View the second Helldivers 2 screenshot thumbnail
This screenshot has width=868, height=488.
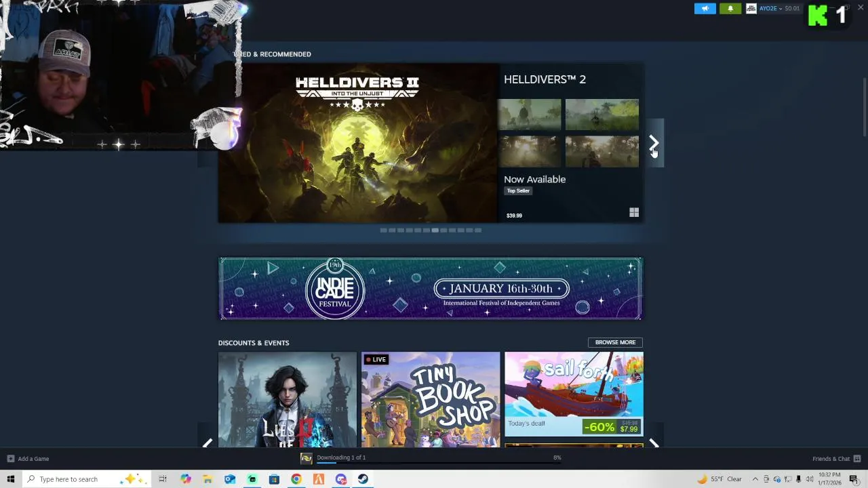click(x=602, y=115)
